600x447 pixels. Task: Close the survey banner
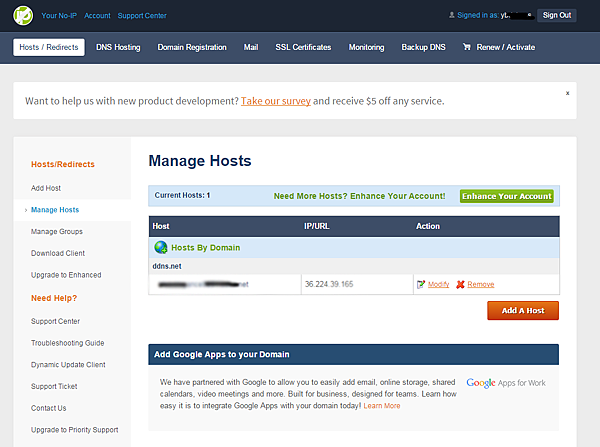point(567,93)
